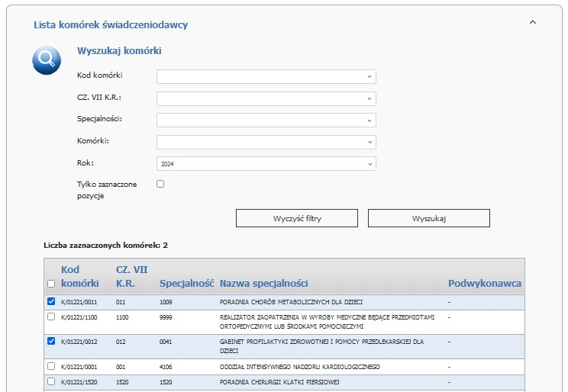Sort by Kod komórki column header
This screenshot has height=392, width=568.
click(x=80, y=276)
